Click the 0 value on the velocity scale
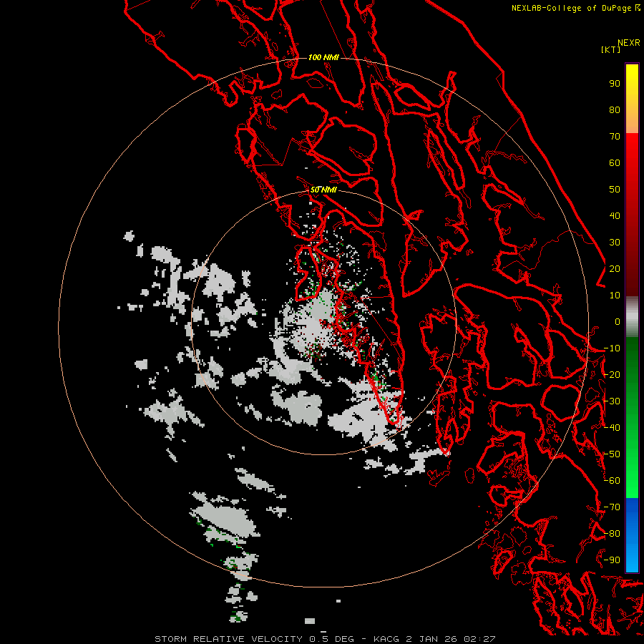 (x=618, y=321)
